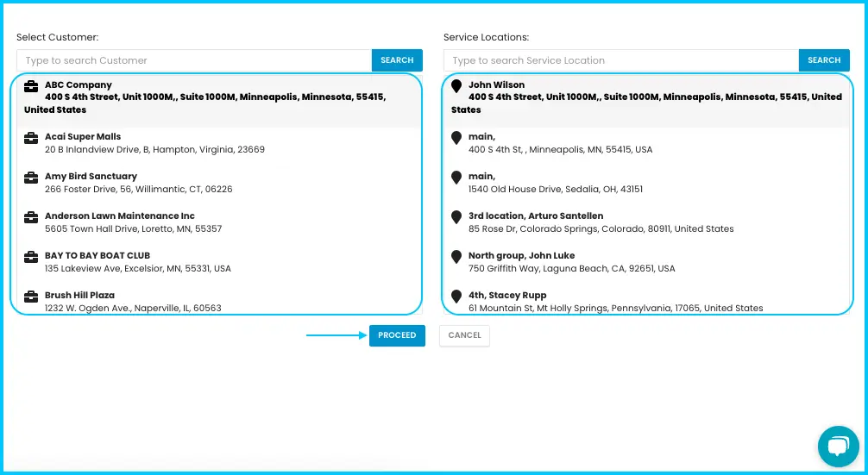
Task: Click pin icon beside 4th, Stacey Rupp
Action: click(456, 297)
